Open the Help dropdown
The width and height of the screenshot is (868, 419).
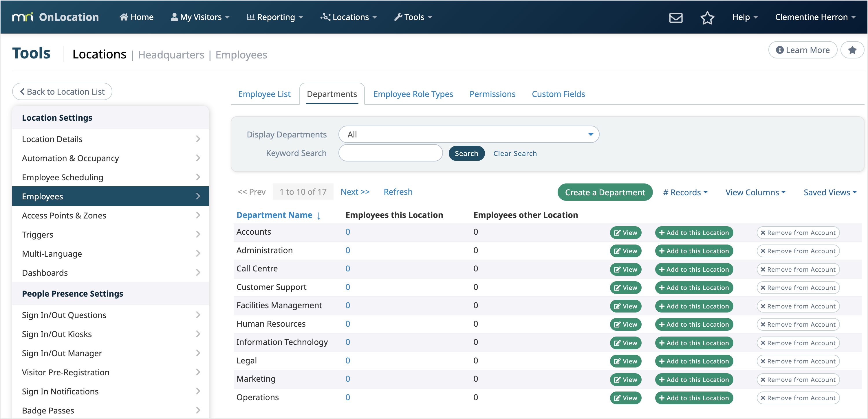[745, 17]
